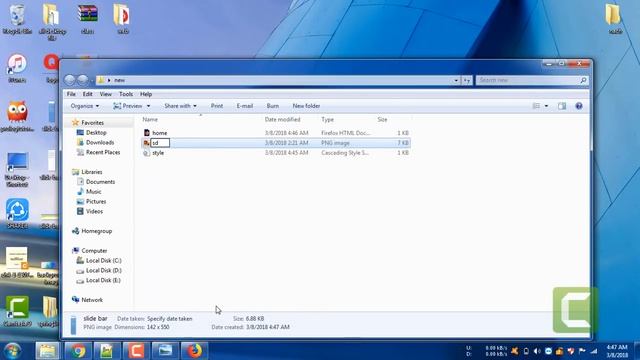The width and height of the screenshot is (640, 360).
Task: Open the Share with dropdown
Action: pos(180,106)
